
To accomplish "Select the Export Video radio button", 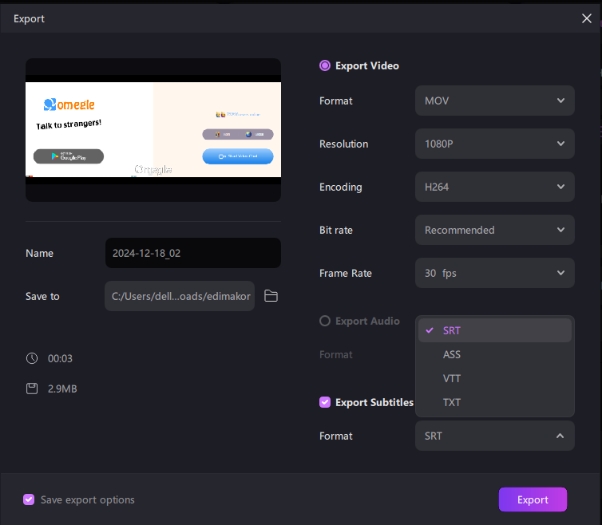I will click(325, 66).
